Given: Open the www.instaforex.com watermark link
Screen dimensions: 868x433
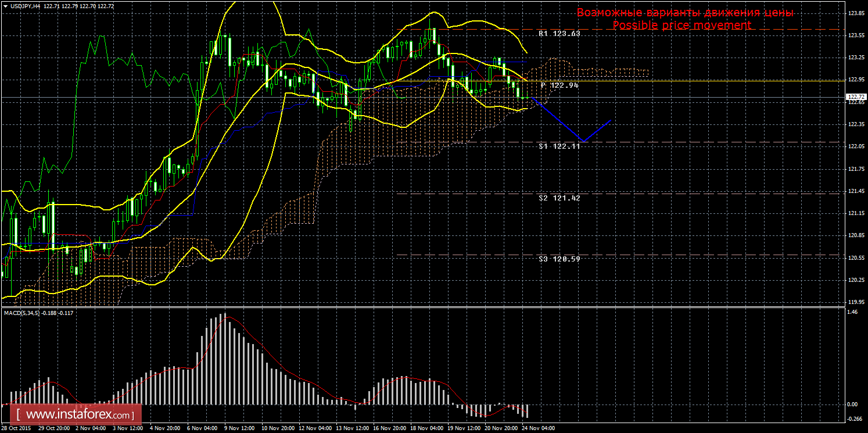Looking at the screenshot, I should click(78, 416).
